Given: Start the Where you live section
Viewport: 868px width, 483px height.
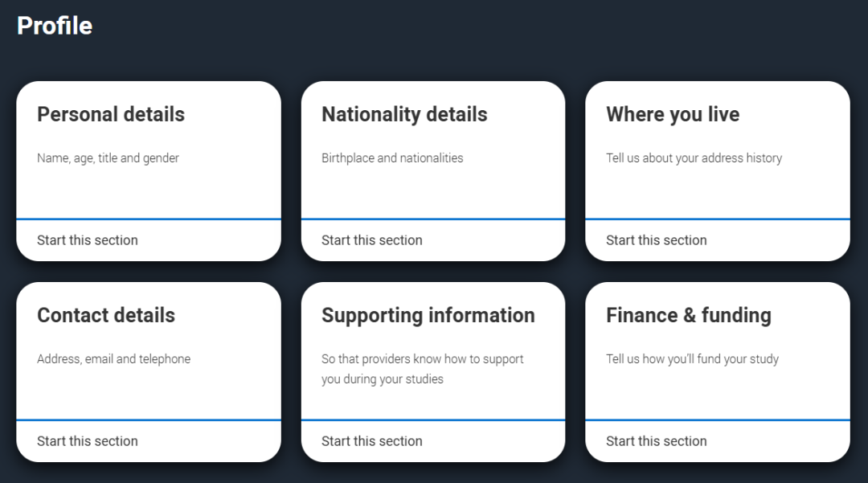Looking at the screenshot, I should (657, 240).
